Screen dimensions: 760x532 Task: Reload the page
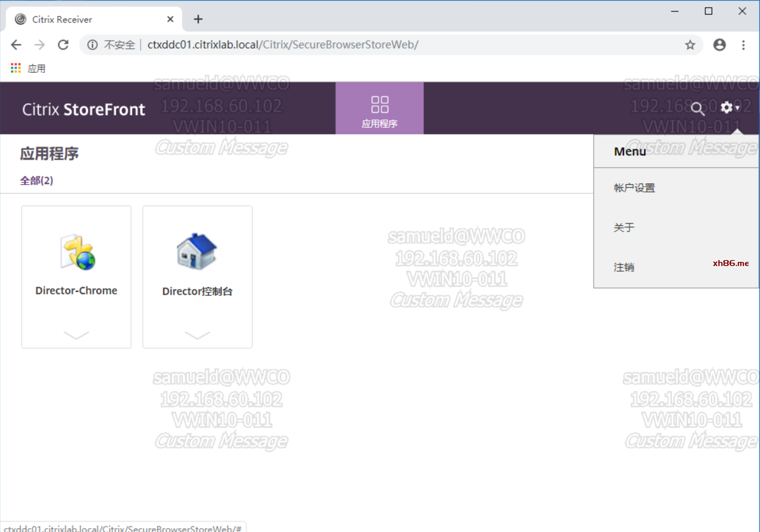coord(63,45)
